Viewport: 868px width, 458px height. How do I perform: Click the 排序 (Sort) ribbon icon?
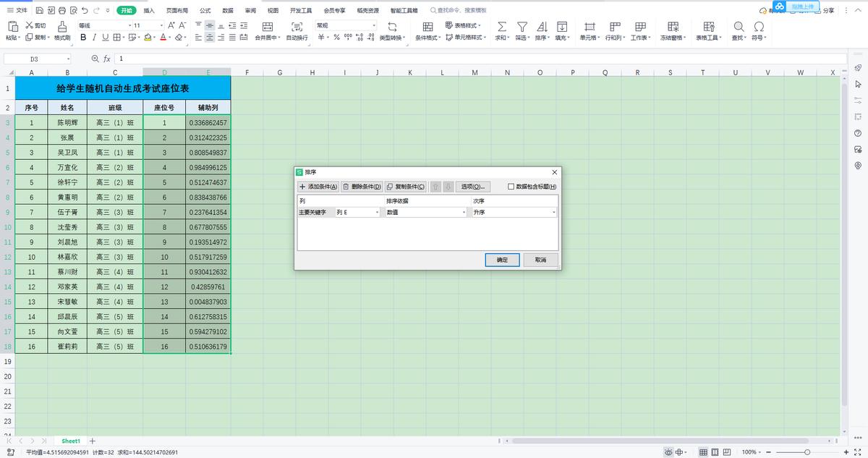(x=541, y=26)
